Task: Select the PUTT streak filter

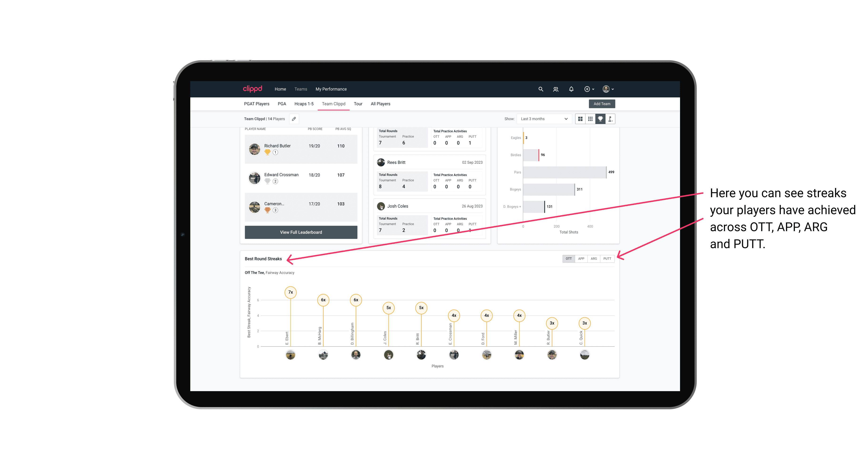Action: point(607,258)
